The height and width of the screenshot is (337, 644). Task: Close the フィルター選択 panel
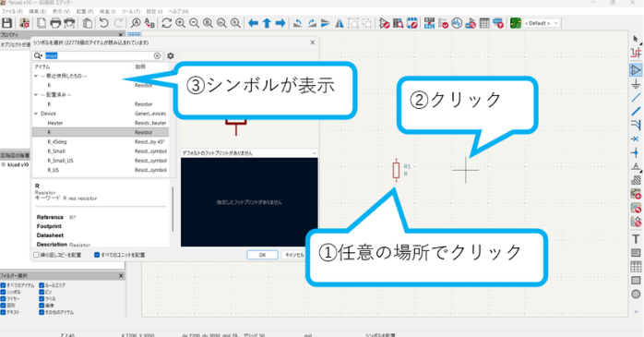[121, 276]
